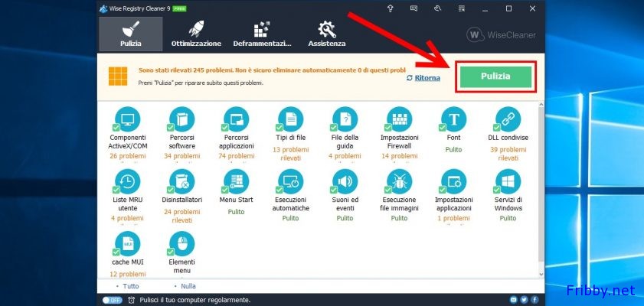Click Nulla to deselect all categories

coord(188,286)
